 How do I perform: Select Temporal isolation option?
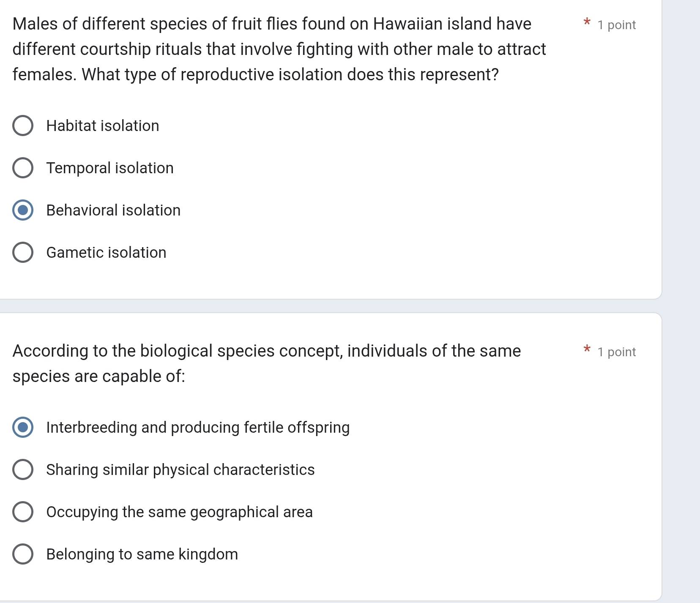coord(23,168)
